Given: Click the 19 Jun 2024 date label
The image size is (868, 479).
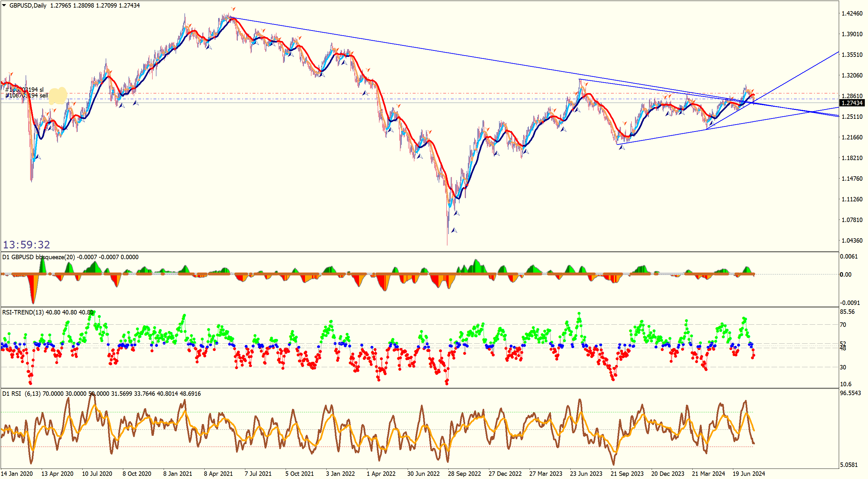Looking at the screenshot, I should point(749,474).
